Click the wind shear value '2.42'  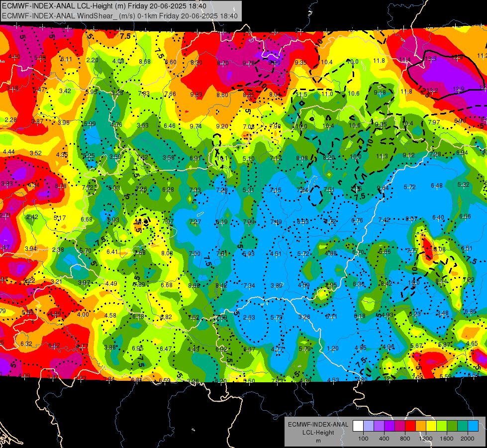32,217
